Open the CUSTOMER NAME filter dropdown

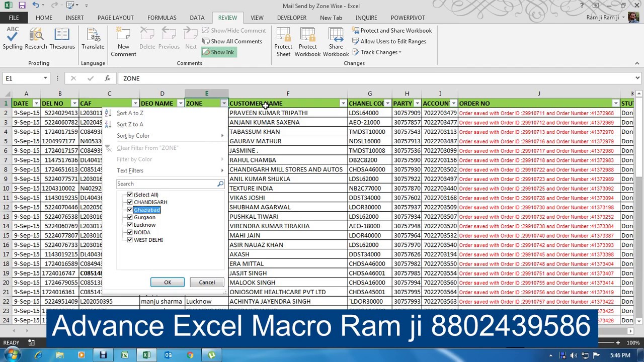tap(343, 104)
